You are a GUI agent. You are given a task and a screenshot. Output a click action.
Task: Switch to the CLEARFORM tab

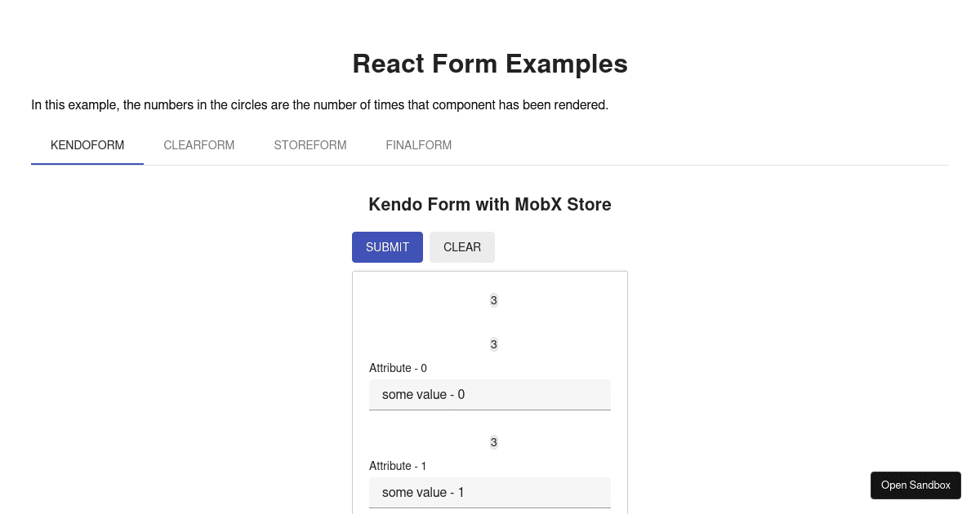[x=198, y=145]
